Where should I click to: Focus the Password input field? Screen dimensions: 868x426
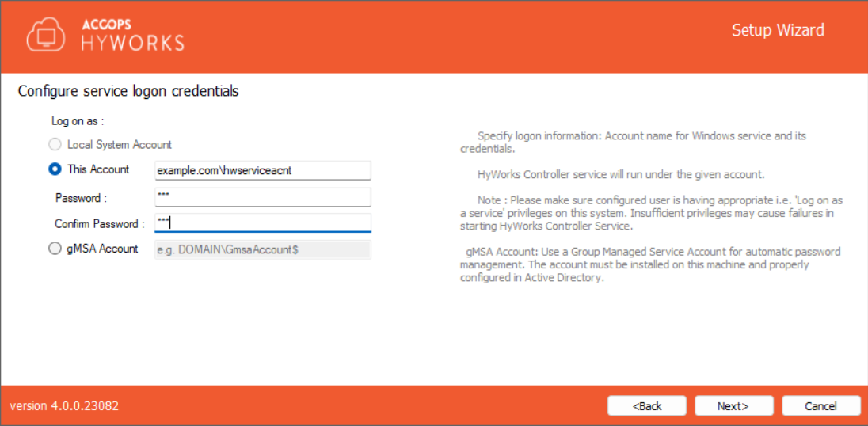(x=263, y=196)
